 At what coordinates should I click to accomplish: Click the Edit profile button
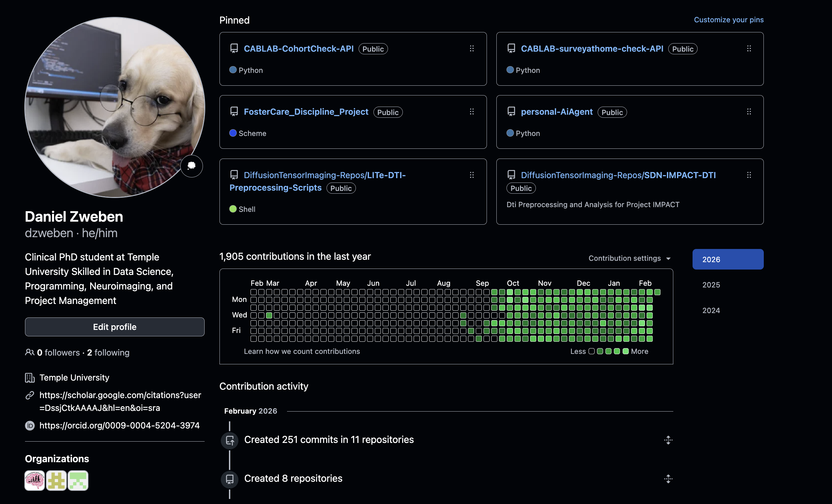(x=114, y=327)
